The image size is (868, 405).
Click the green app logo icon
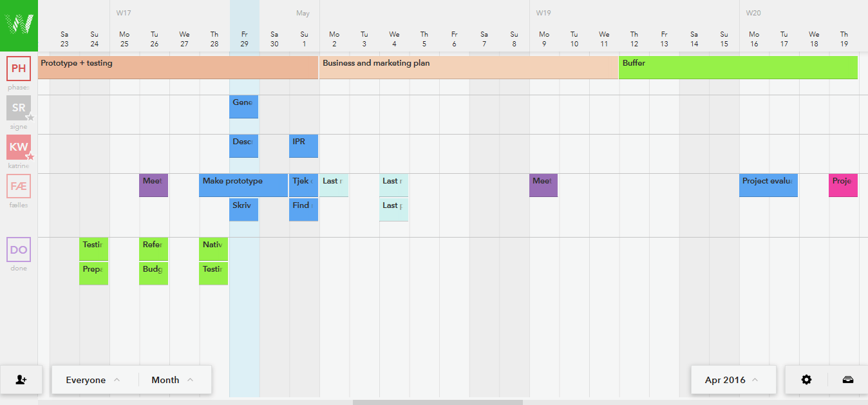pos(19,25)
